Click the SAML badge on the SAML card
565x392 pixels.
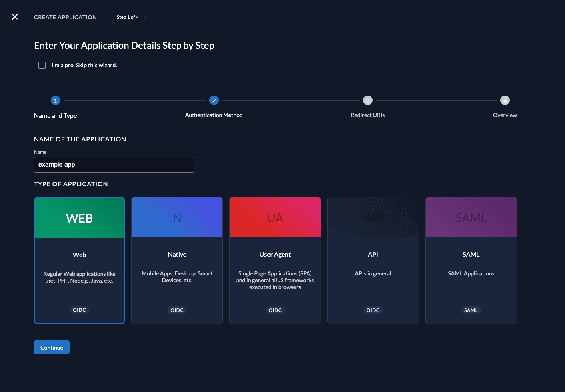click(x=471, y=310)
